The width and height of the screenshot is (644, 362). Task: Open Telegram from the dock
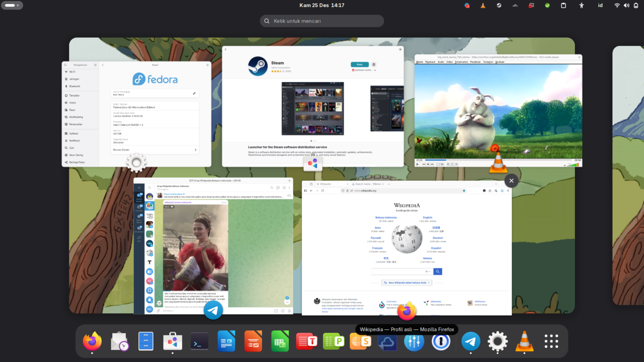pos(471,342)
